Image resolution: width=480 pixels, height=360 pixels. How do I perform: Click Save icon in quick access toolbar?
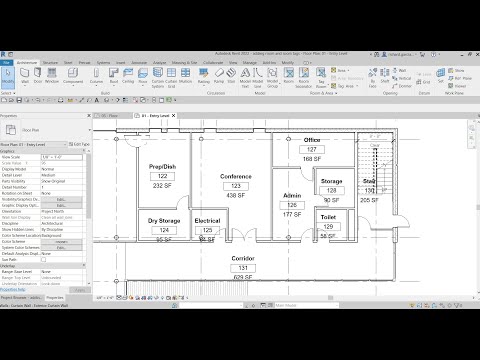[x=19, y=100]
